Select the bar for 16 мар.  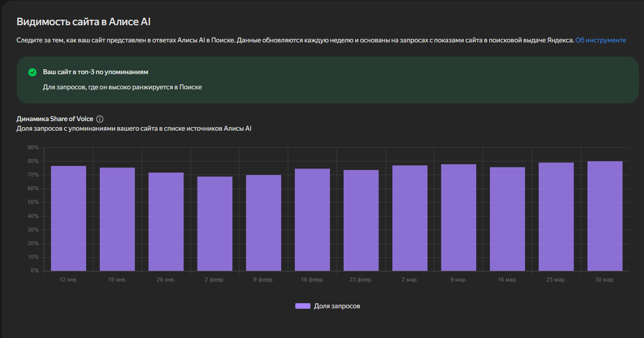[507, 219]
